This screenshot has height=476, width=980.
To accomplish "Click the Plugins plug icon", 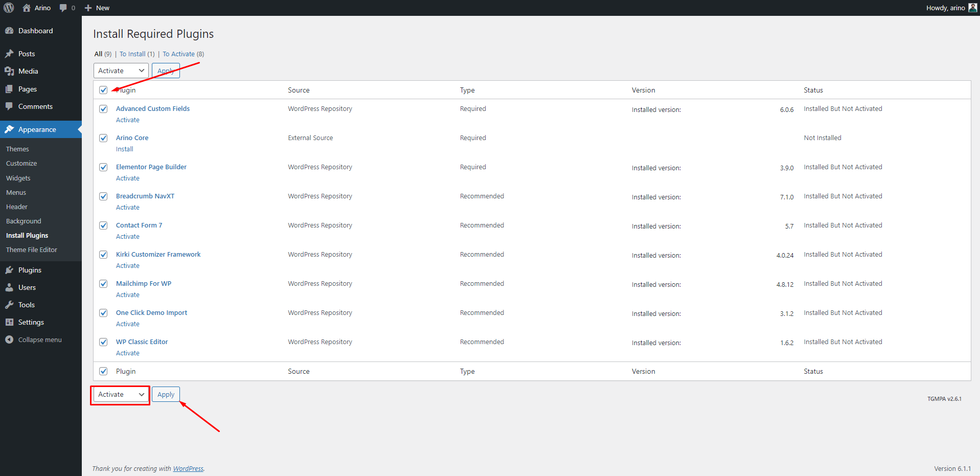I will [9, 270].
